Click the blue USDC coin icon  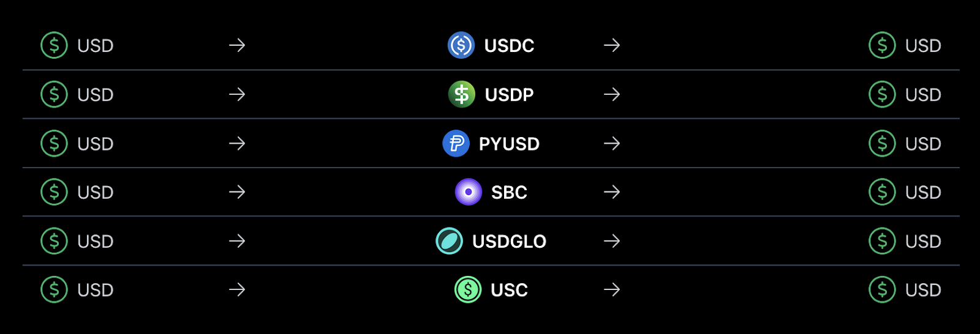[461, 45]
